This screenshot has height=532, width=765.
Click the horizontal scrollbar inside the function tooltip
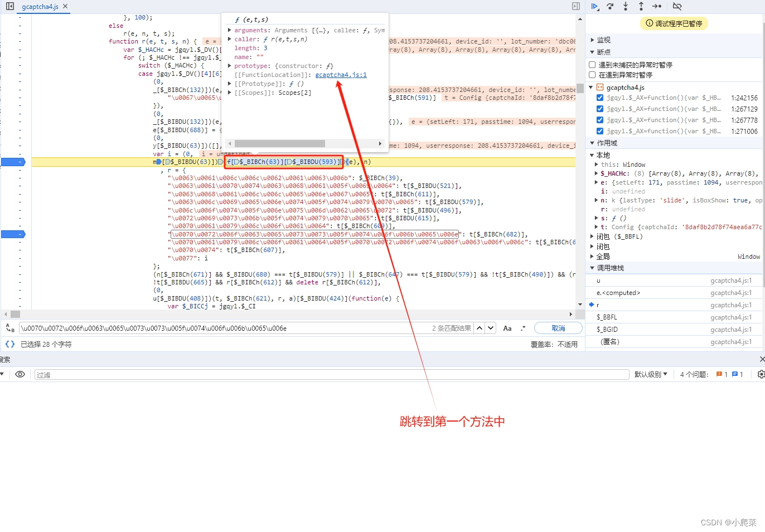point(280,143)
